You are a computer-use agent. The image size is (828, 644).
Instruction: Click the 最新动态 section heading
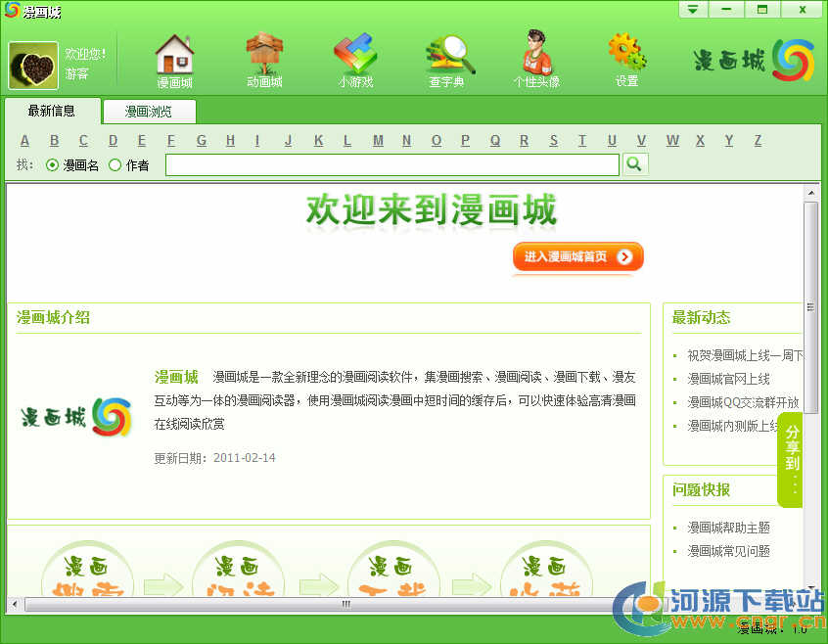[702, 317]
